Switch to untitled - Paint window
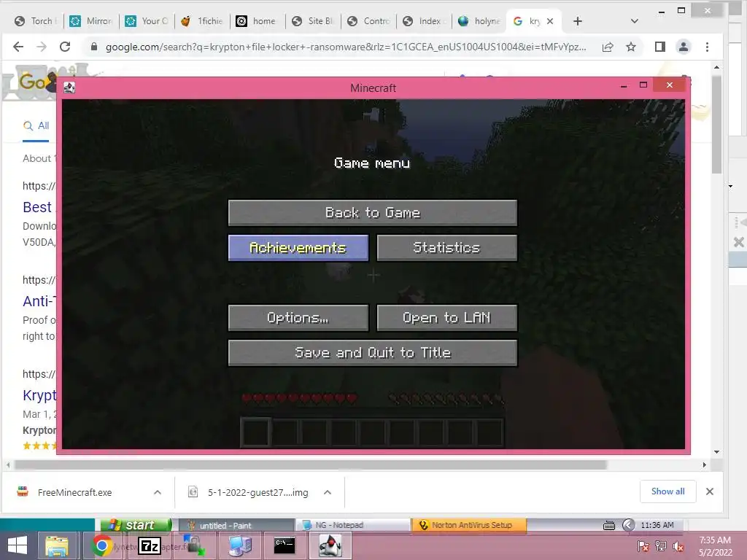This screenshot has width=747, height=560. 236,525
